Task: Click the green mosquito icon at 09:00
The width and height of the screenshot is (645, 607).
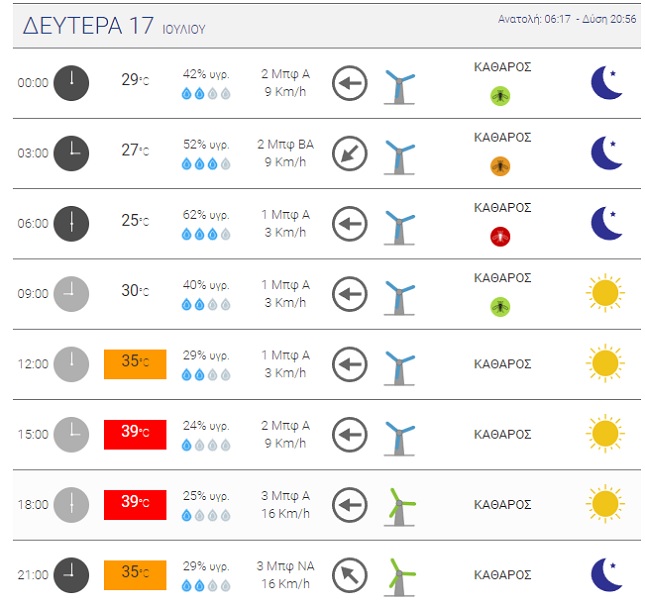Action: 500,307
